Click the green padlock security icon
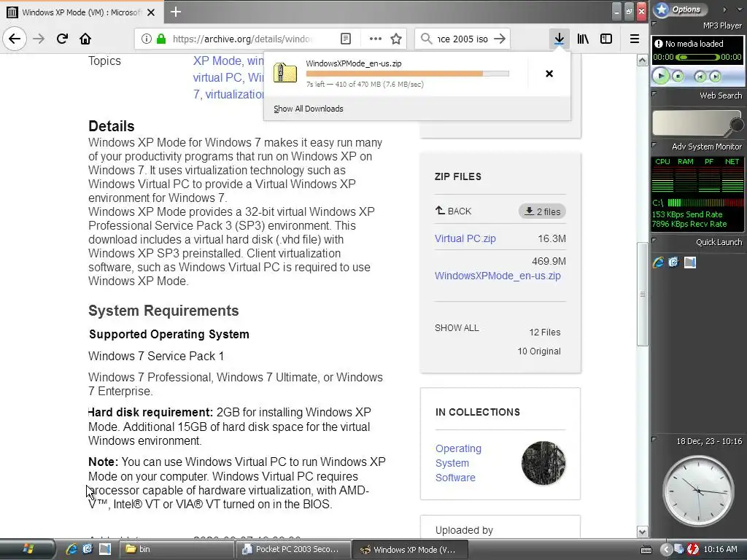 pos(161,39)
